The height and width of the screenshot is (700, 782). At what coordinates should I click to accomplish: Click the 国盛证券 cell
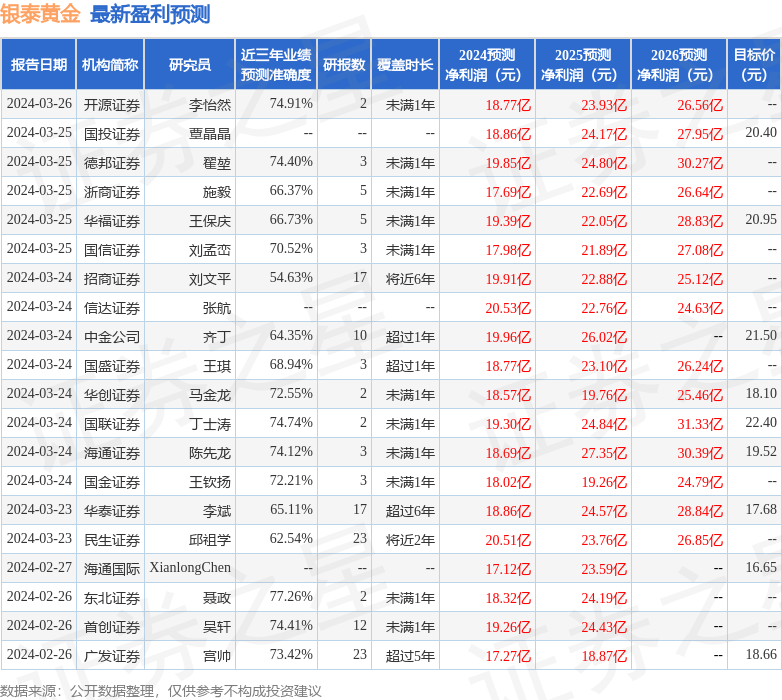112,365
